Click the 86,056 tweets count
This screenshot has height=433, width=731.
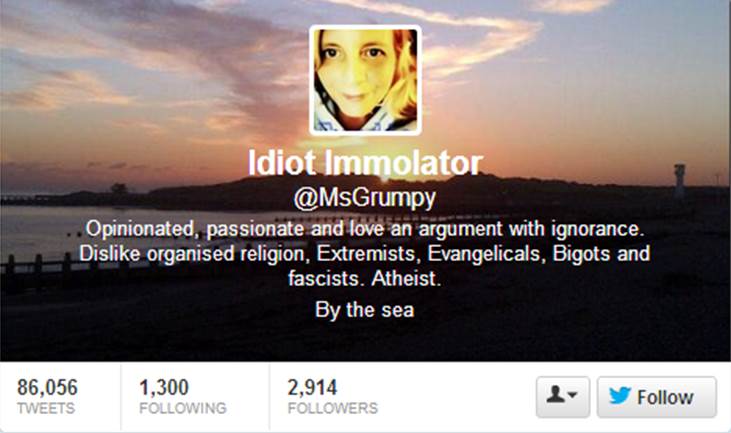48,387
